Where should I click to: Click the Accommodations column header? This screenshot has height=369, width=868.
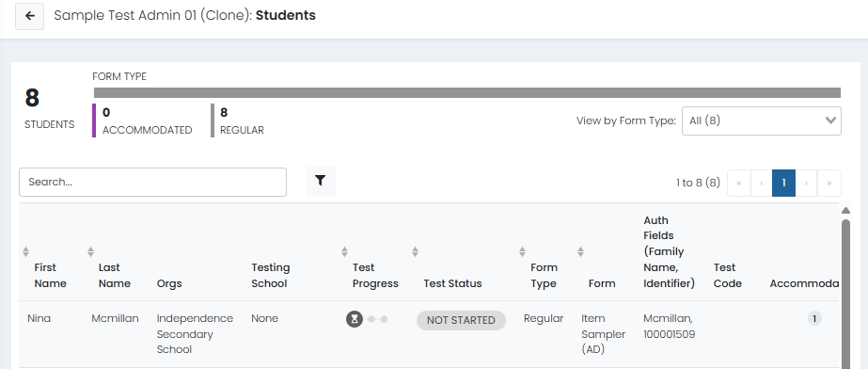[804, 283]
